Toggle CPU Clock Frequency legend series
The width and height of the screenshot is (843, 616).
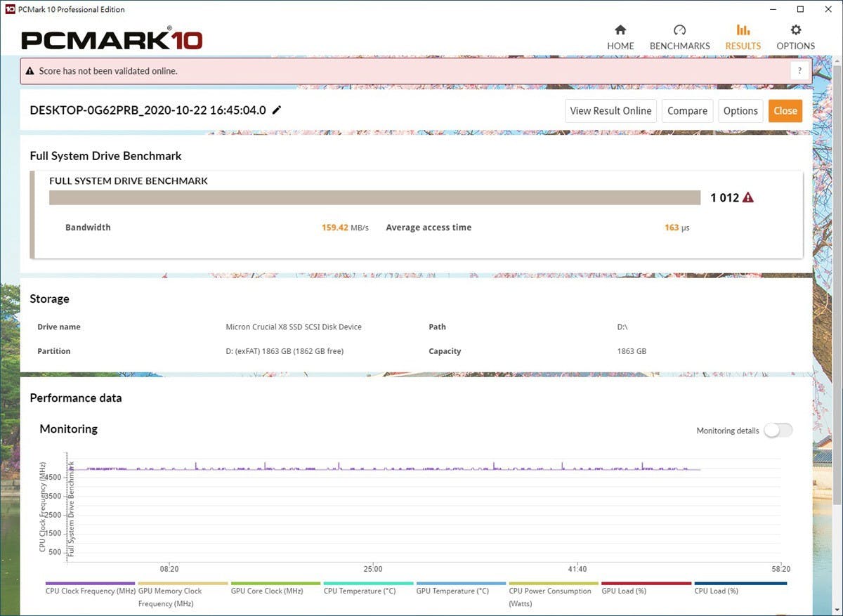[x=91, y=590]
